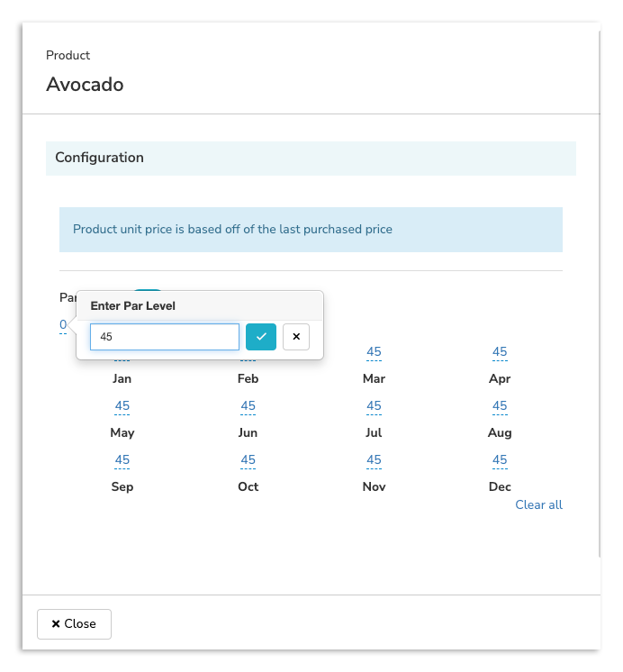Screen dimensions: 623x672
Task: Click the Enter Par Level input field
Action: [165, 337]
